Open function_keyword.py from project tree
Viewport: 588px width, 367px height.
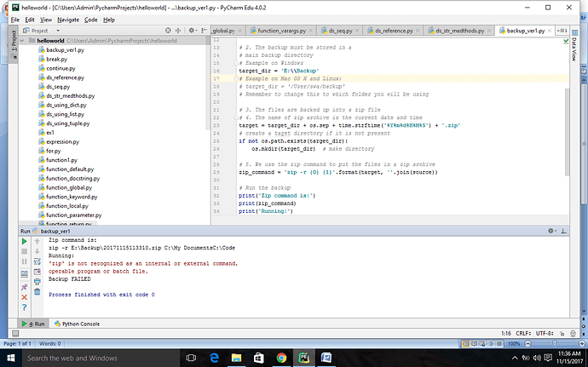pos(73,197)
